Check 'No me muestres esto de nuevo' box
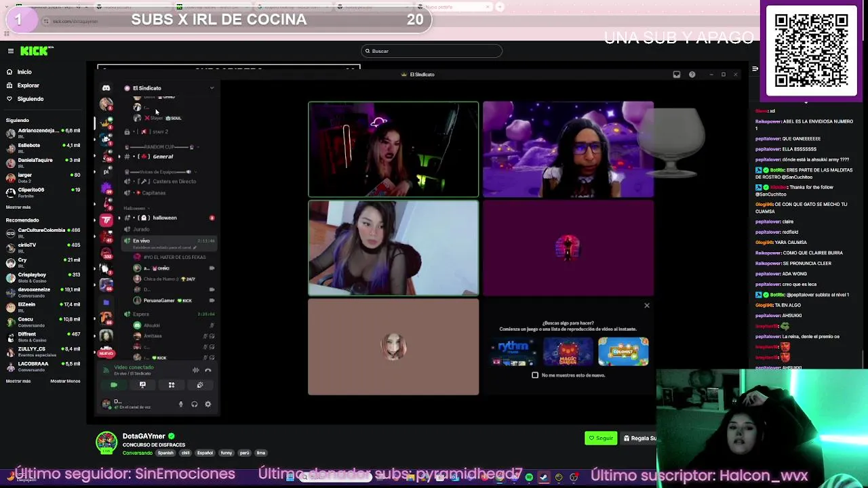 tap(535, 375)
